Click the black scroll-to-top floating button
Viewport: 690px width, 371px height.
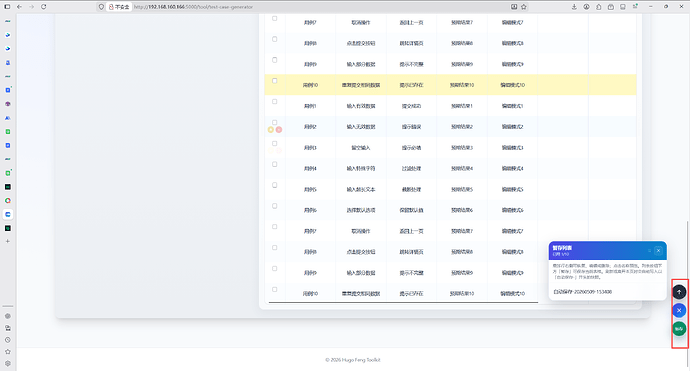(x=679, y=292)
